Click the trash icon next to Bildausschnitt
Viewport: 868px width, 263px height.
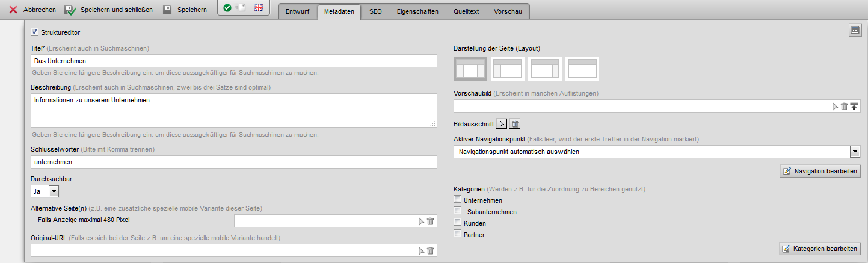coord(515,124)
